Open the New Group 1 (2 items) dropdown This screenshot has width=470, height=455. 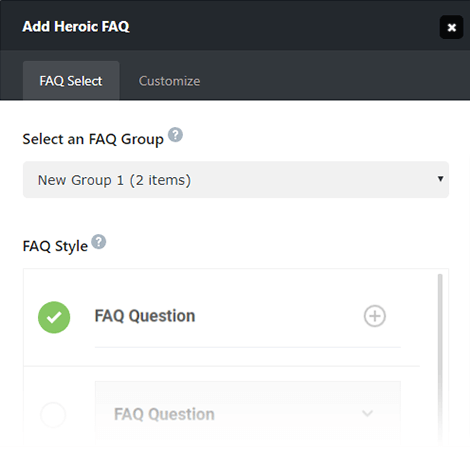(x=236, y=180)
